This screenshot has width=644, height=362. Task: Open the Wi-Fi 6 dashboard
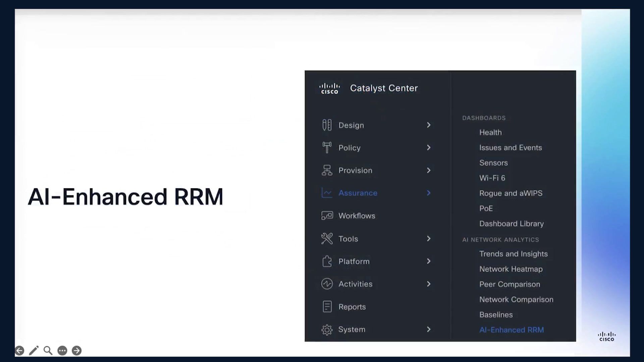[x=492, y=178]
